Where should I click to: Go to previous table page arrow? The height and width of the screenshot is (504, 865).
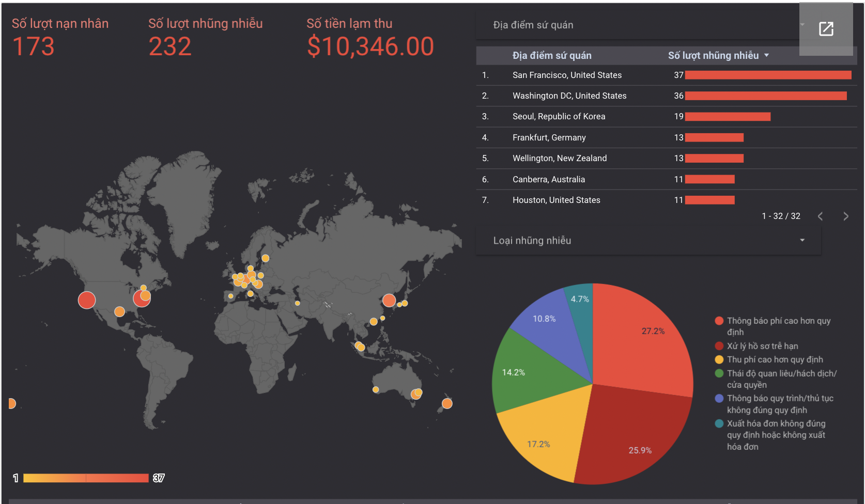tap(820, 216)
